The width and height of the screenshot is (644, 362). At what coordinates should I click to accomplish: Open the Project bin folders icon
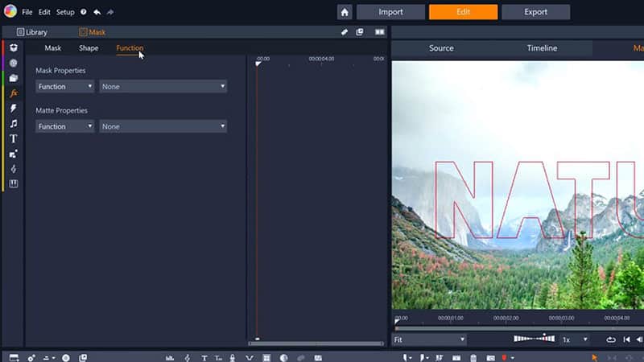point(14,78)
